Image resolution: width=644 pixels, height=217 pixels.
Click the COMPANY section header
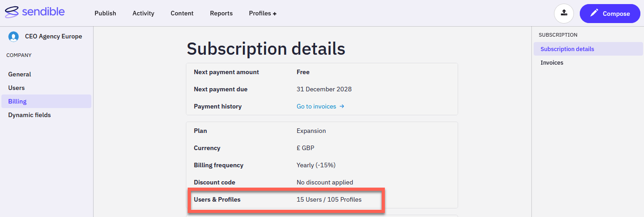[19, 55]
